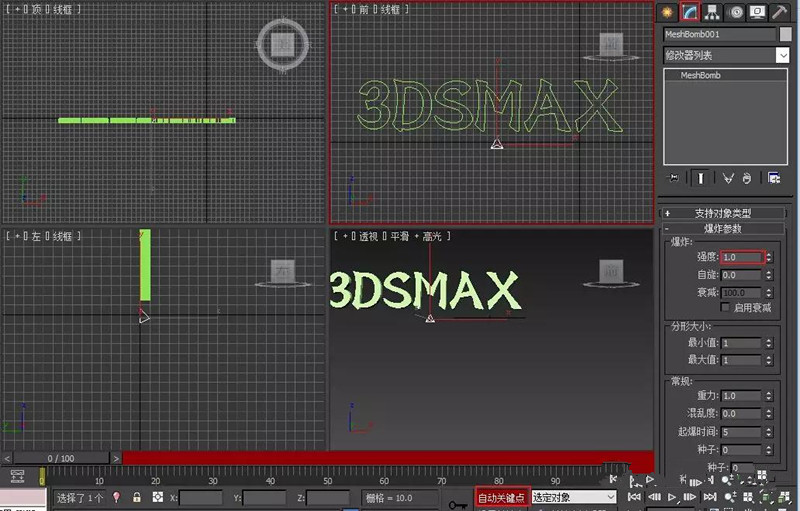Click the time slider previous frame arrow

pos(7,458)
